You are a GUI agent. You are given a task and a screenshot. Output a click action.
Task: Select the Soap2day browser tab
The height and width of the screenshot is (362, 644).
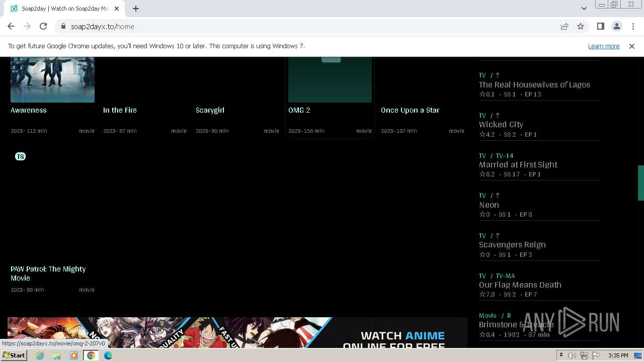pos(65,9)
